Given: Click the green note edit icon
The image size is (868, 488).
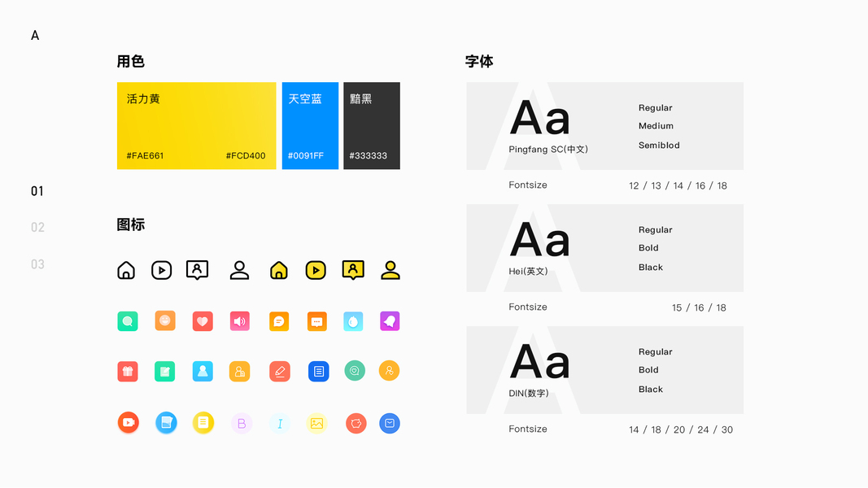Looking at the screenshot, I should tap(165, 371).
